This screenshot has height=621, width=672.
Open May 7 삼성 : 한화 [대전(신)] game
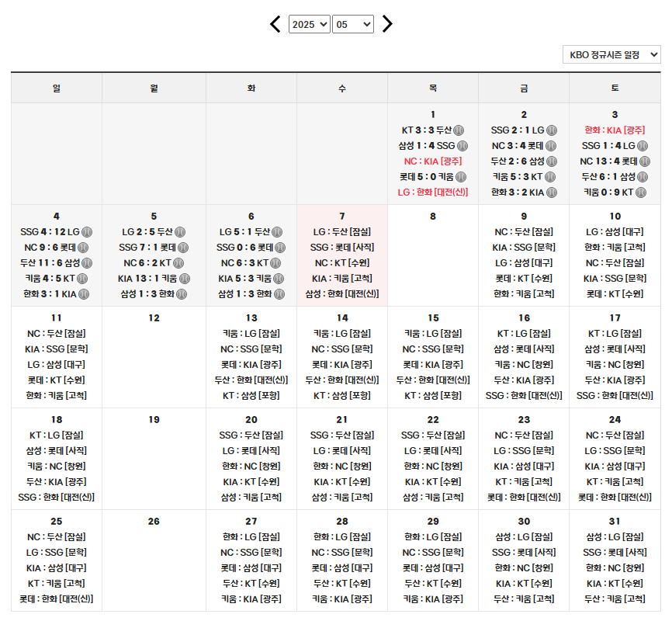pos(342,293)
